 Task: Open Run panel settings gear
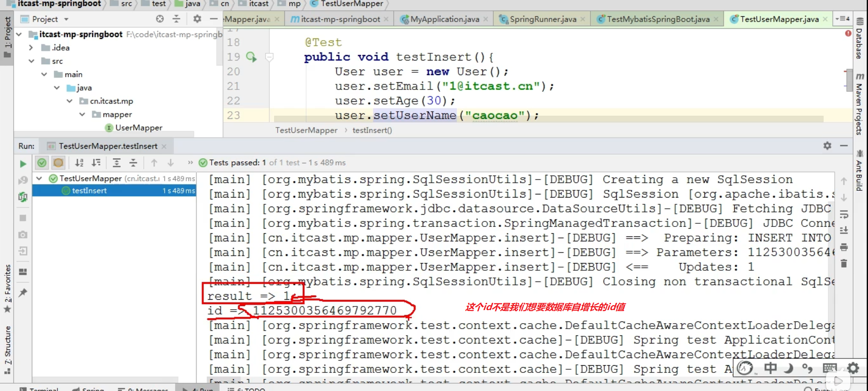click(827, 146)
